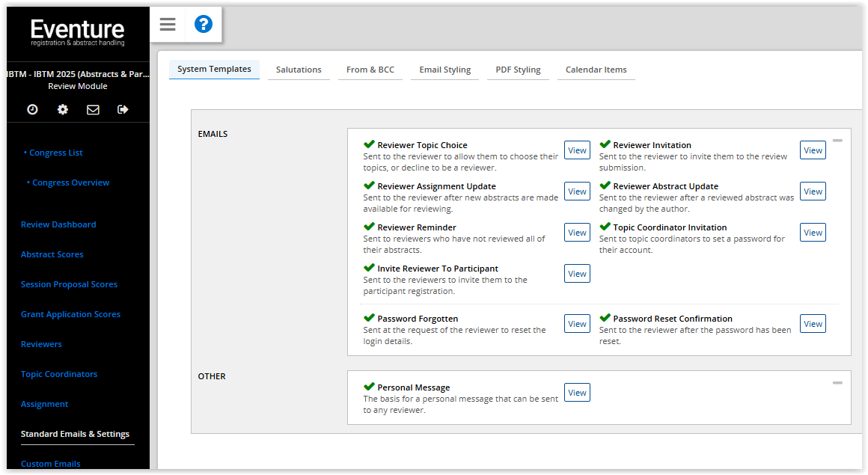868x475 pixels.
Task: Open the Reviewers page
Action: pos(41,344)
